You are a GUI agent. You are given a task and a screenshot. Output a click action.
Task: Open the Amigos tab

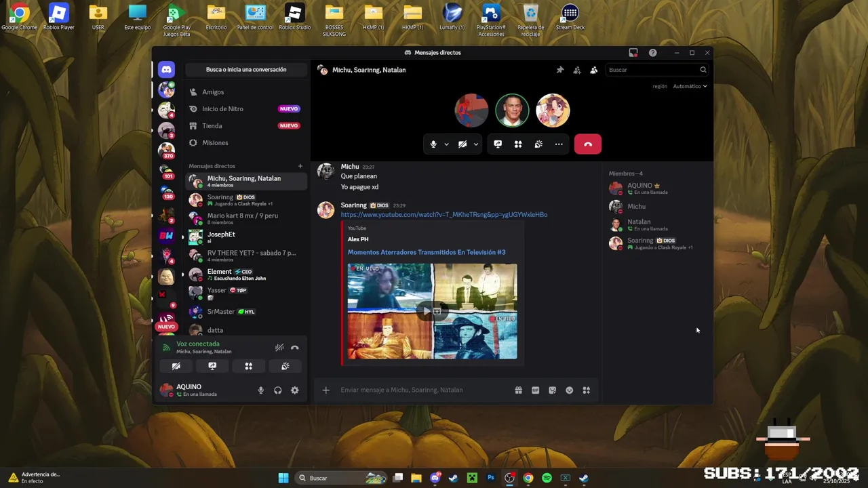tap(246, 92)
